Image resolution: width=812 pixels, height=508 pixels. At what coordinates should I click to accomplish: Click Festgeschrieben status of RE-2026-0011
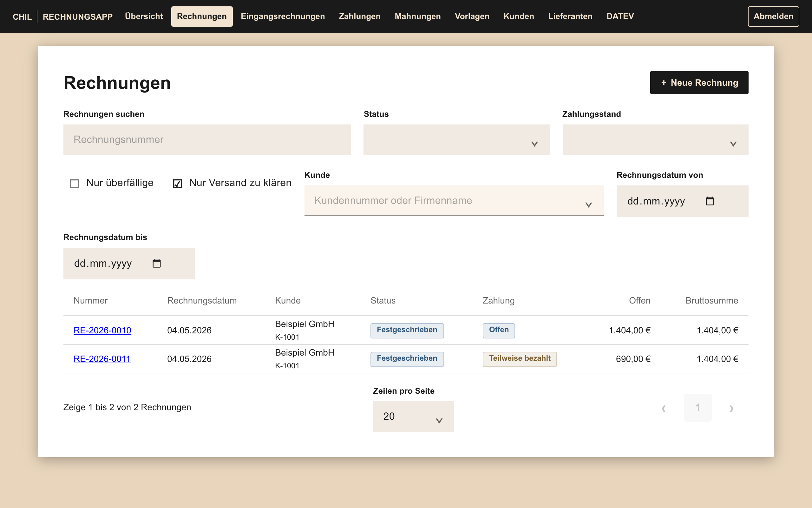click(x=407, y=359)
